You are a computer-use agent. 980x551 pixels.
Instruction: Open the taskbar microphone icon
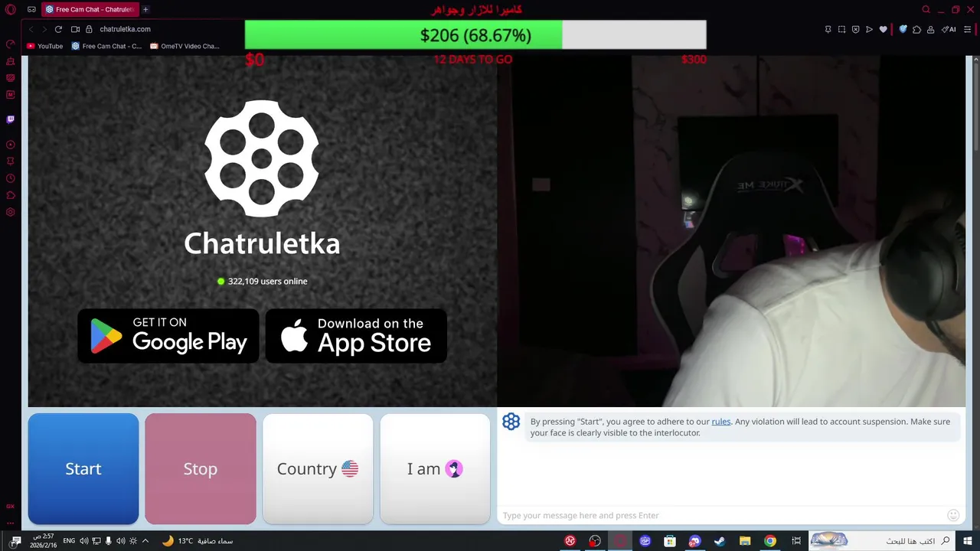point(108,541)
